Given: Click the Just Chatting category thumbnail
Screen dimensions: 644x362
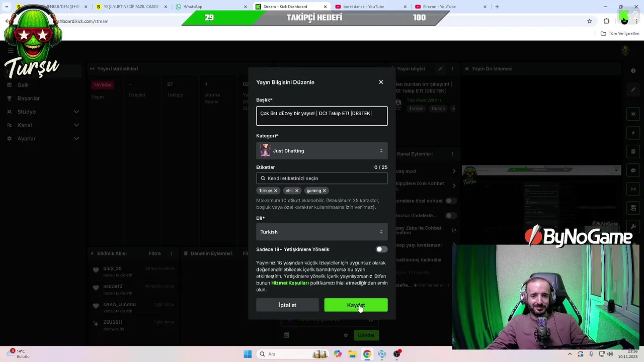Looking at the screenshot, I should tap(265, 150).
